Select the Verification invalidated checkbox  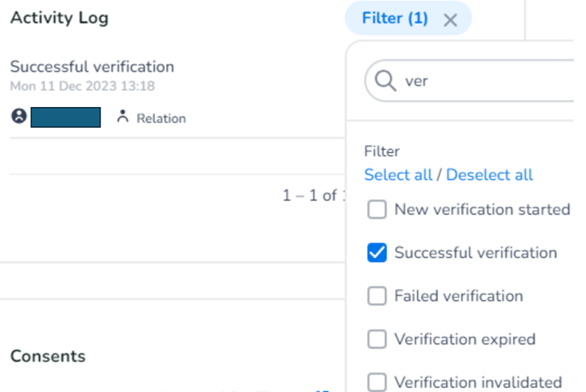tap(377, 382)
